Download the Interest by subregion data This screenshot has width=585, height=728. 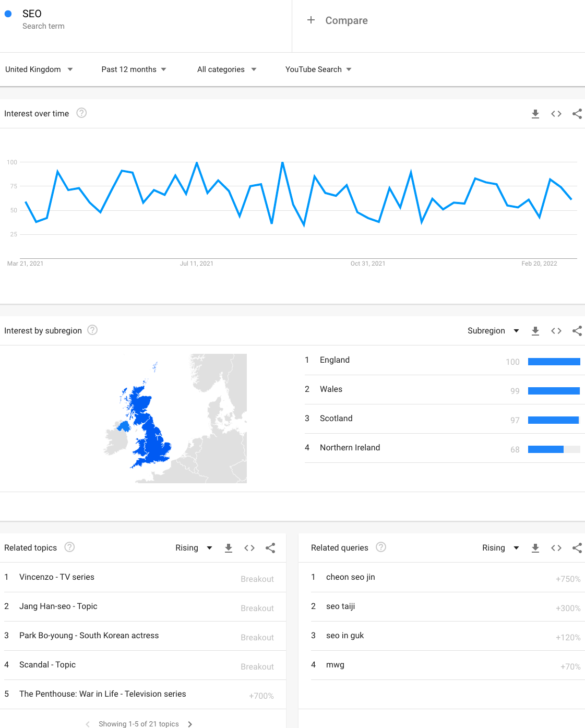point(535,330)
